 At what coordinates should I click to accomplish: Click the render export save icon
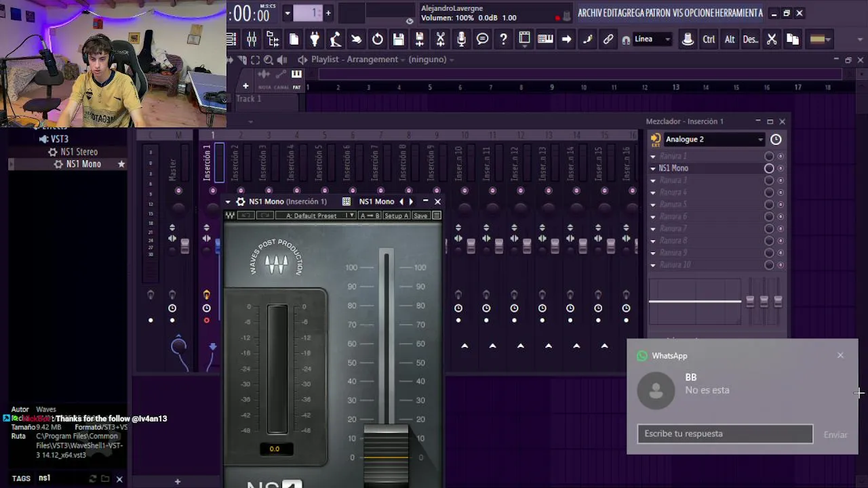point(419,39)
